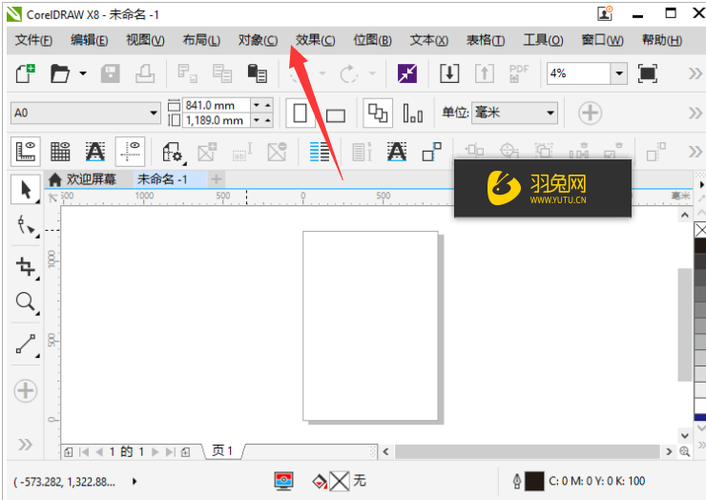Toggle All pages layout button
Image resolution: width=706 pixels, height=500 pixels.
click(x=377, y=113)
